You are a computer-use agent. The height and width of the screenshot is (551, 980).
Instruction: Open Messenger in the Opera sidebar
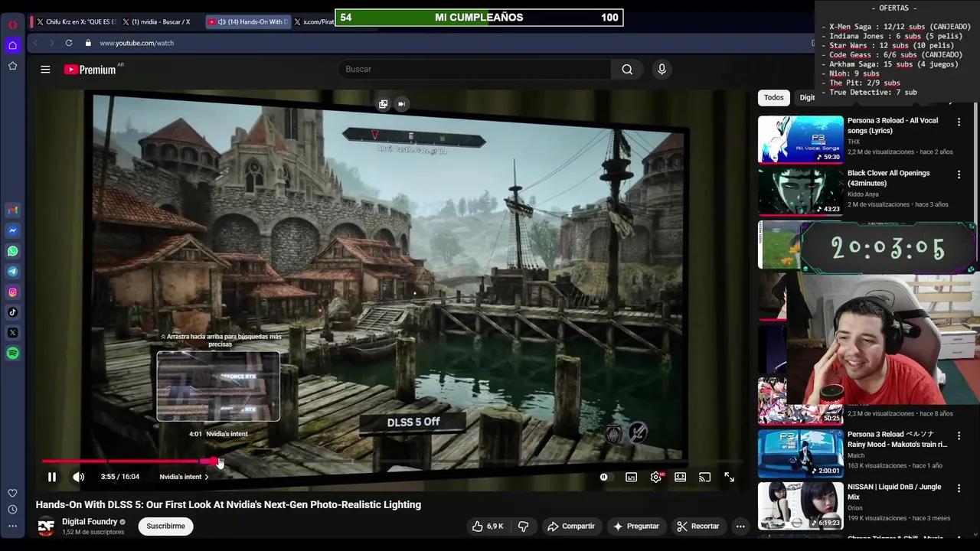tap(12, 230)
